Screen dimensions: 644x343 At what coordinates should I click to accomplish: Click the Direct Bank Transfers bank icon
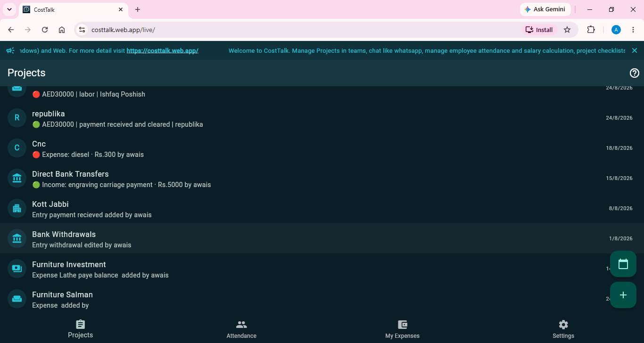[x=17, y=178]
